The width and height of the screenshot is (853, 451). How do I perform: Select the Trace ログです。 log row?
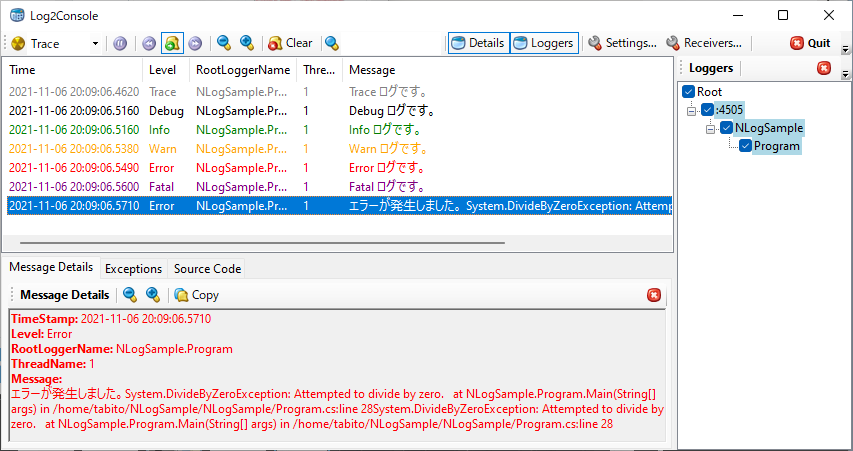[339, 92]
